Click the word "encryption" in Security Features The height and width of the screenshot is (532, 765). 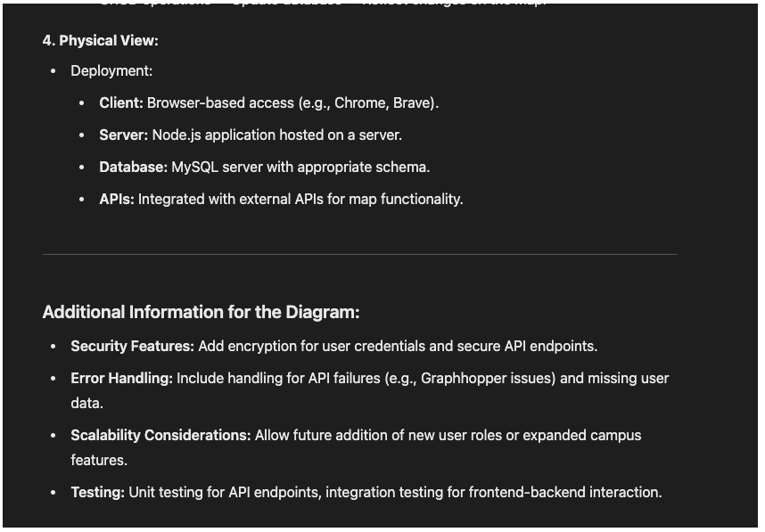point(267,347)
